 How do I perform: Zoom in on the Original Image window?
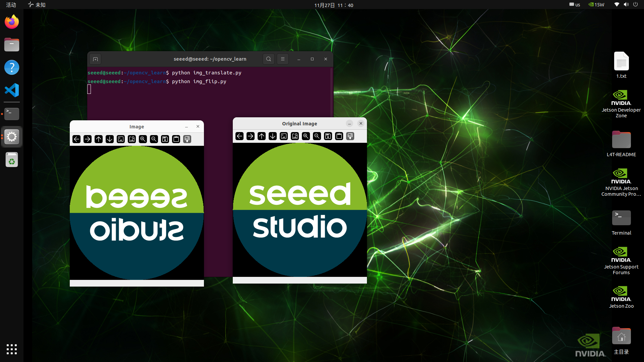(306, 136)
